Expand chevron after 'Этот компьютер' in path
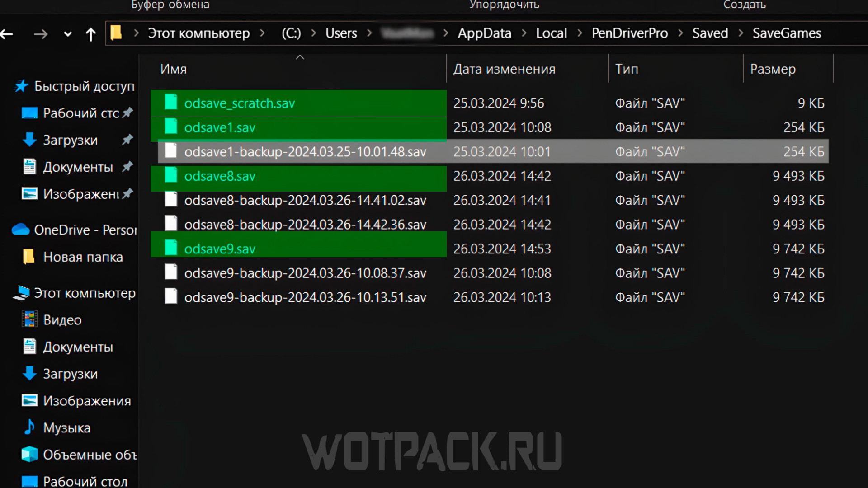 (262, 33)
